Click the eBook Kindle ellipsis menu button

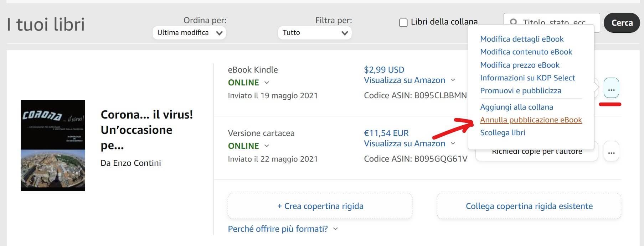point(611,88)
